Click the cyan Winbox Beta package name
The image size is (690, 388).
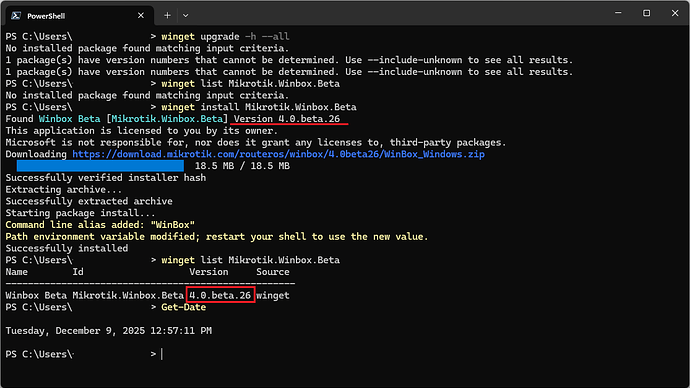point(70,119)
